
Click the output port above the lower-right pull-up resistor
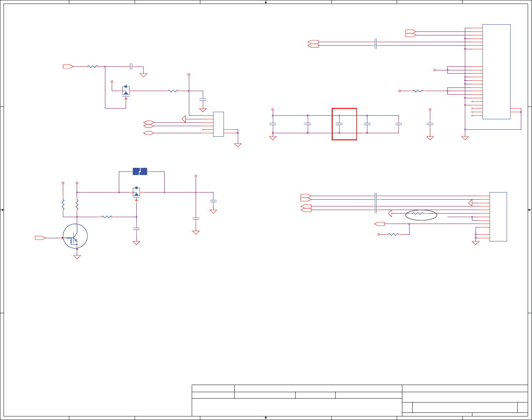[380, 224]
